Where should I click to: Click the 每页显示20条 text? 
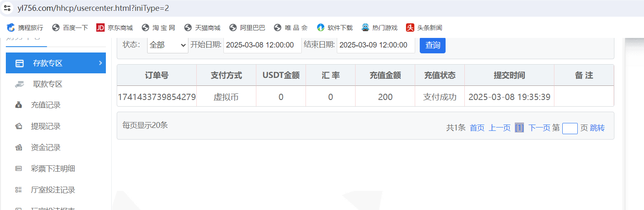(x=145, y=125)
